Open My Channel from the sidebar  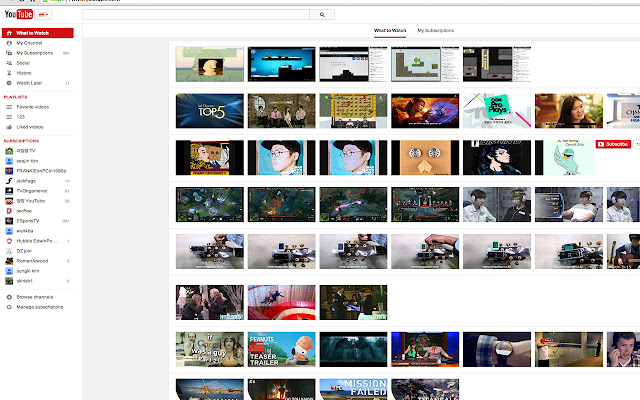click(x=29, y=43)
